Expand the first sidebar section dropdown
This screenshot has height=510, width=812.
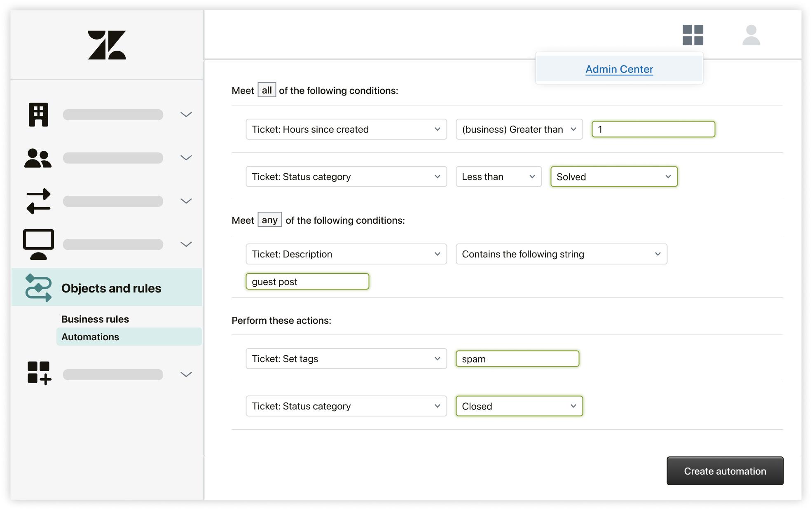(187, 114)
